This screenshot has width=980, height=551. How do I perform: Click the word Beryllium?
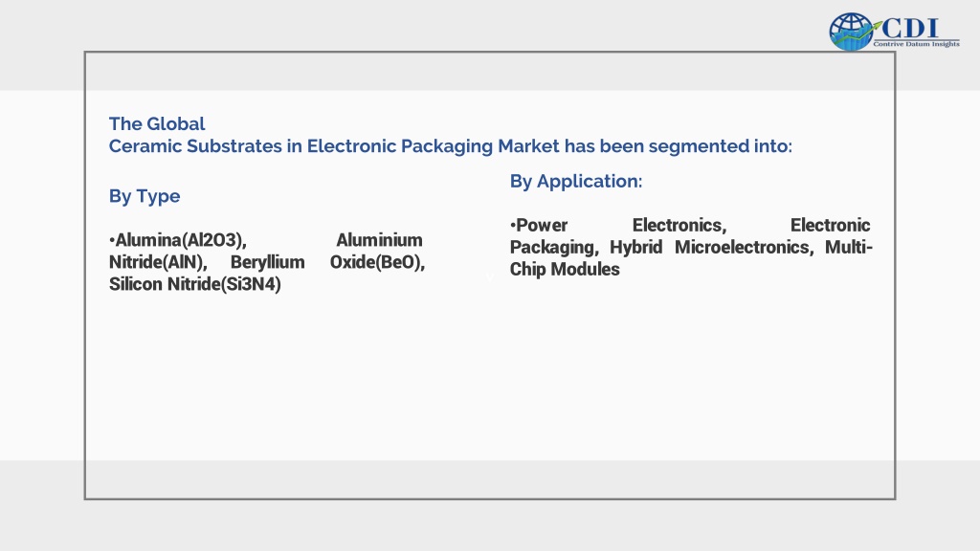268,262
